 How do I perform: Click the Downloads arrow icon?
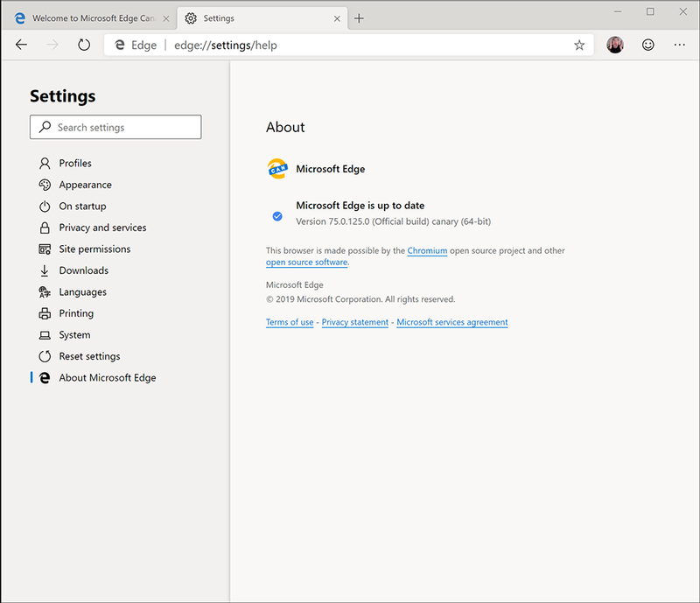point(43,270)
